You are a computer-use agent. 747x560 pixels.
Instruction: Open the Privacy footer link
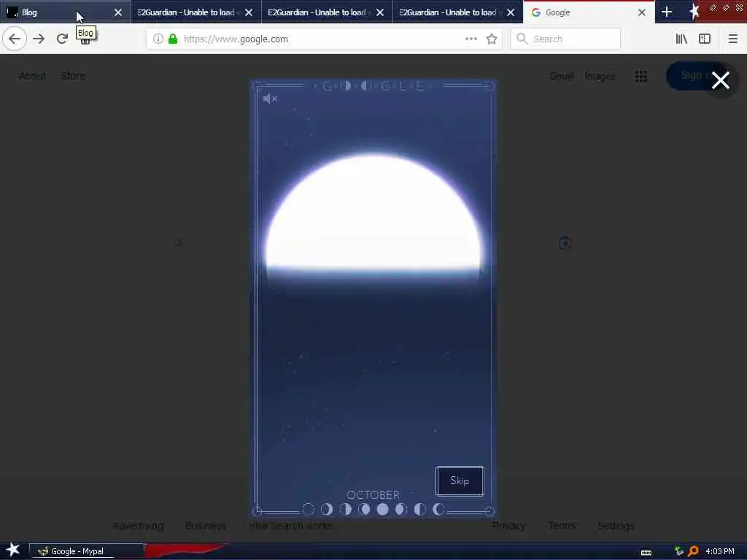(x=508, y=526)
